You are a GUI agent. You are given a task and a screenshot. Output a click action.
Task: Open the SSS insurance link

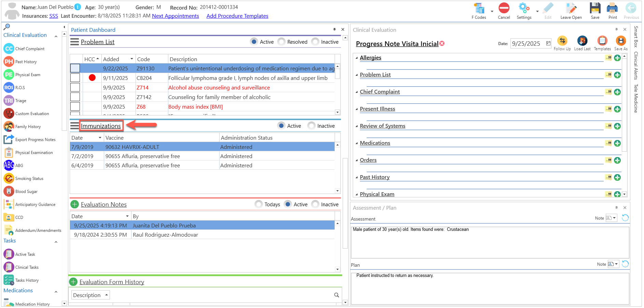(x=54, y=16)
